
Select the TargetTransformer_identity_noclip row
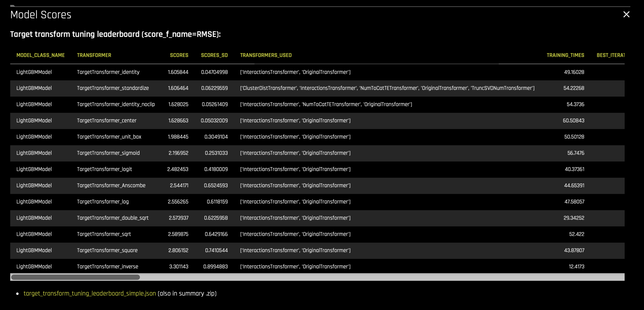click(x=175, y=104)
